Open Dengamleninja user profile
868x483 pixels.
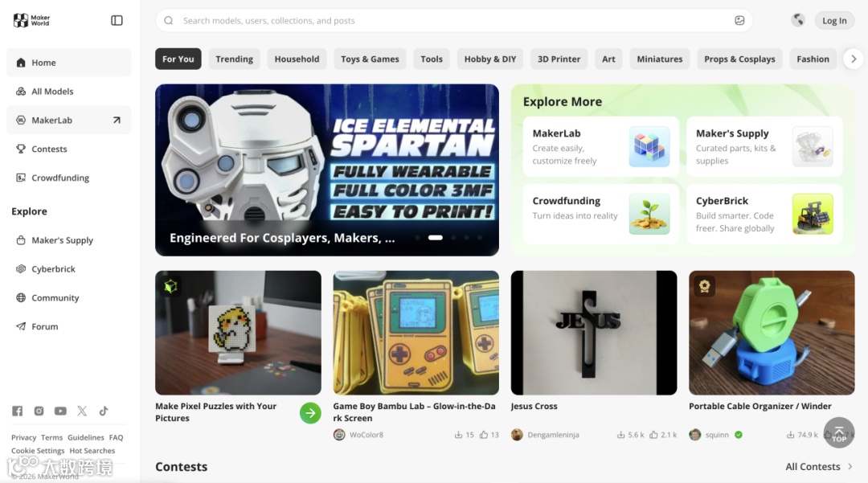click(546, 435)
